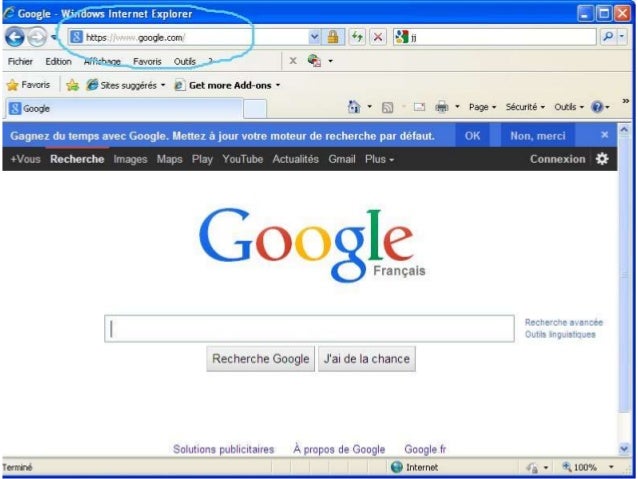Click the red Stop loading X icon
638x479 pixels.
pyautogui.click(x=378, y=37)
